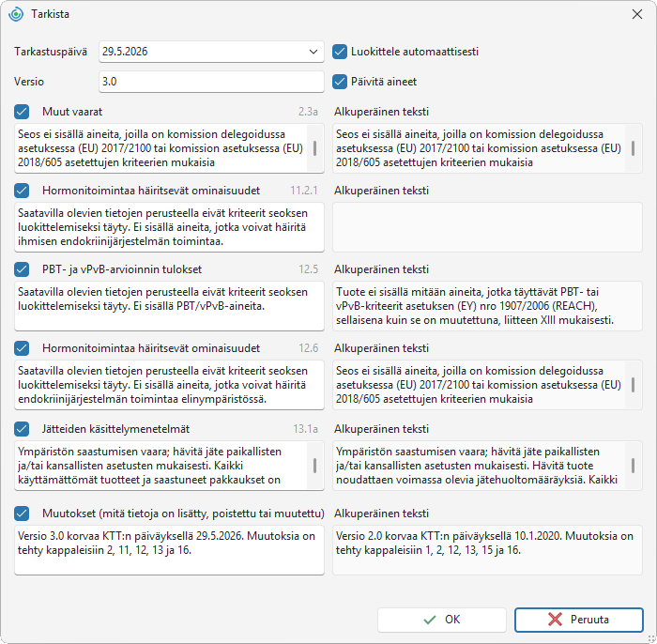This screenshot has height=644, width=657.
Task: Click the Versio label
Action: [29, 82]
